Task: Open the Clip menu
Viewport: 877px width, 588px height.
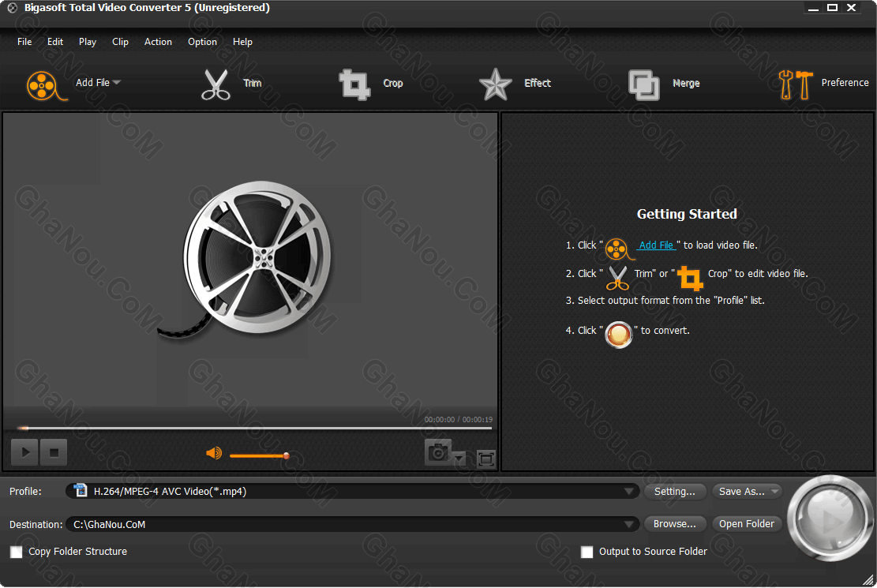Action: [120, 42]
